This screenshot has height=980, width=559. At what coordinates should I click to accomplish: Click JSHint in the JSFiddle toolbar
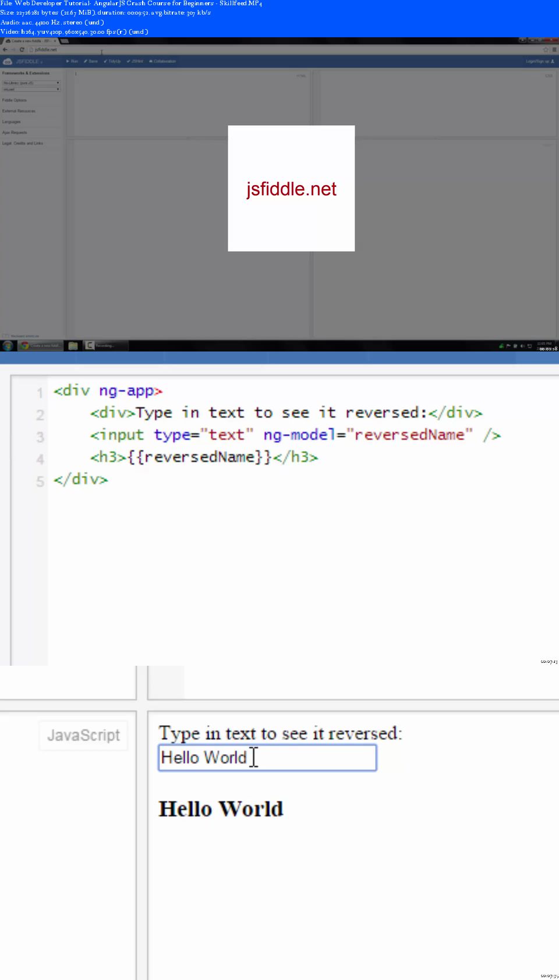[135, 61]
